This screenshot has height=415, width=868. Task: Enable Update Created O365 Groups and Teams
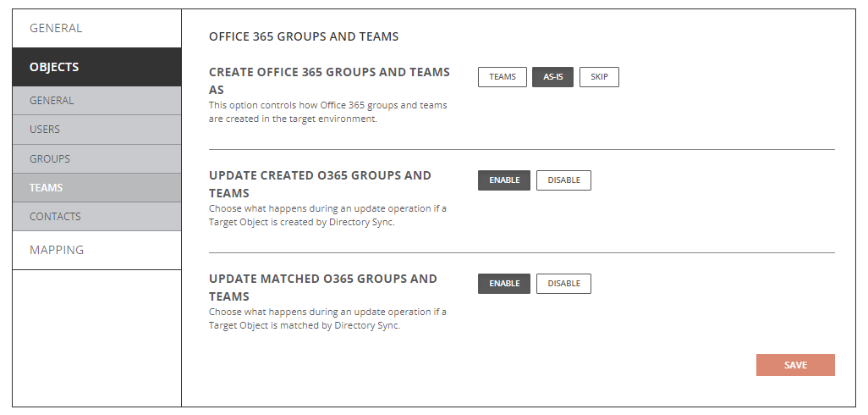pyautogui.click(x=504, y=180)
